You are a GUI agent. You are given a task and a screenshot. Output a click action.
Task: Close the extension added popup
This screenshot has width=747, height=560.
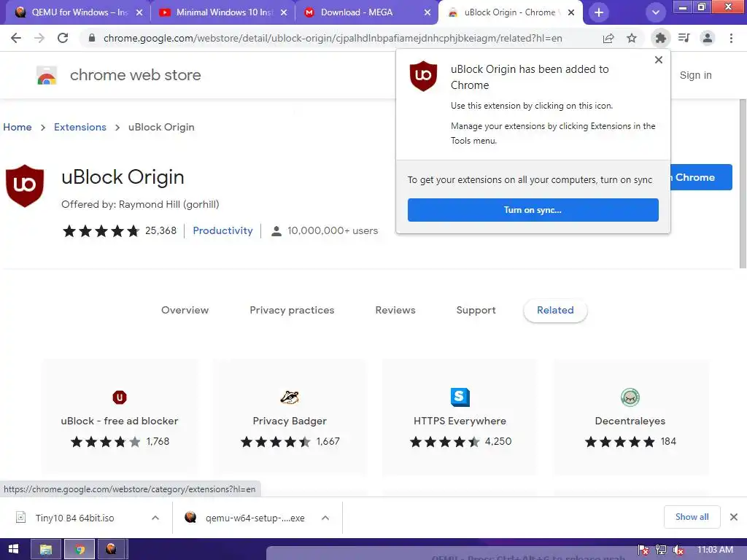pos(659,60)
